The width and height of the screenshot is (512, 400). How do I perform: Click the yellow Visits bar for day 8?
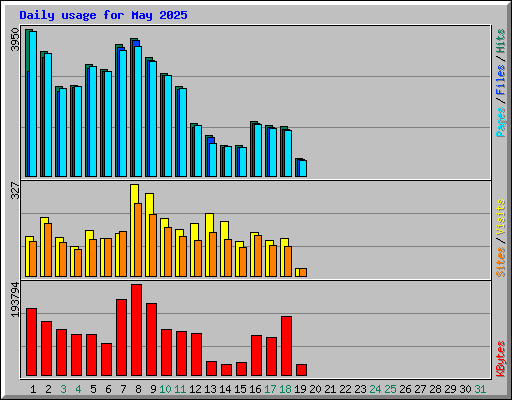point(134,230)
